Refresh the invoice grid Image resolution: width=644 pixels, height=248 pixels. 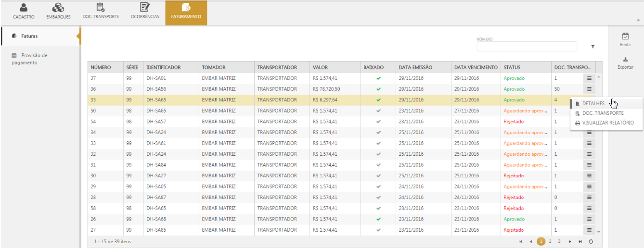click(591, 241)
